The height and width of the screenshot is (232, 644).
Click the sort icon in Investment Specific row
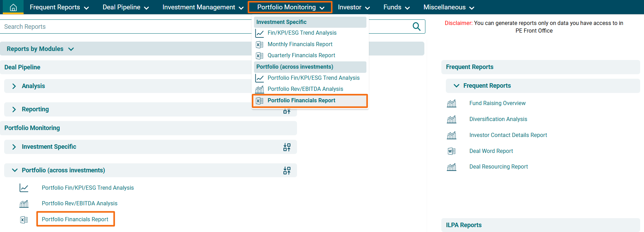coord(287,147)
